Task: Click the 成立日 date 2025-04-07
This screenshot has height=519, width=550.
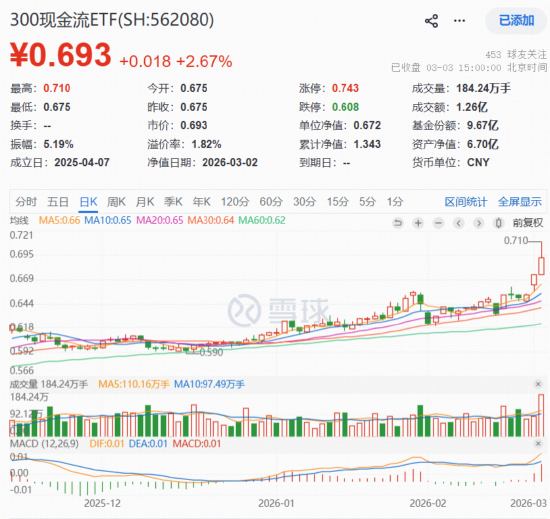Action: 82,162
